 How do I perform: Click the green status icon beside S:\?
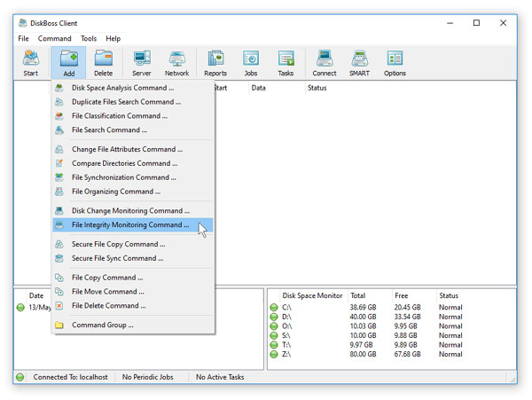coord(274,335)
